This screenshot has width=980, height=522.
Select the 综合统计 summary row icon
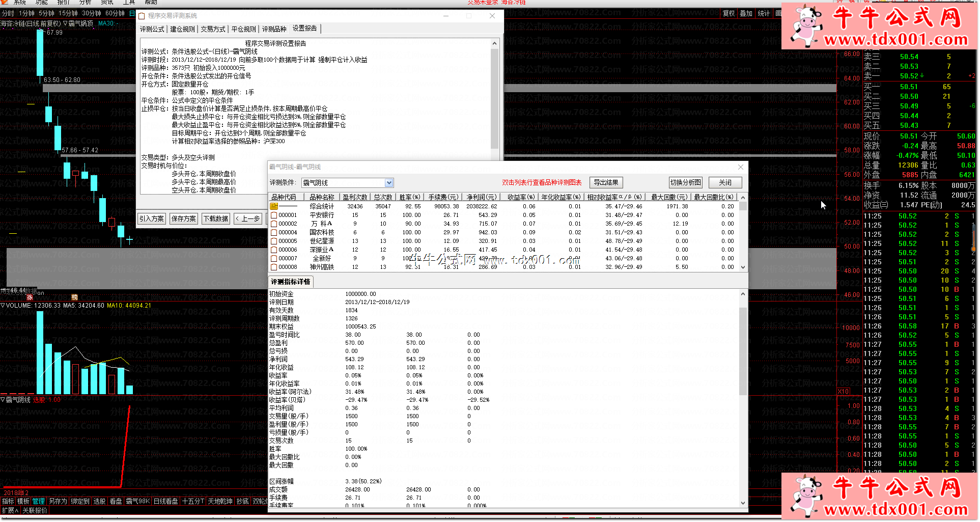tap(274, 206)
